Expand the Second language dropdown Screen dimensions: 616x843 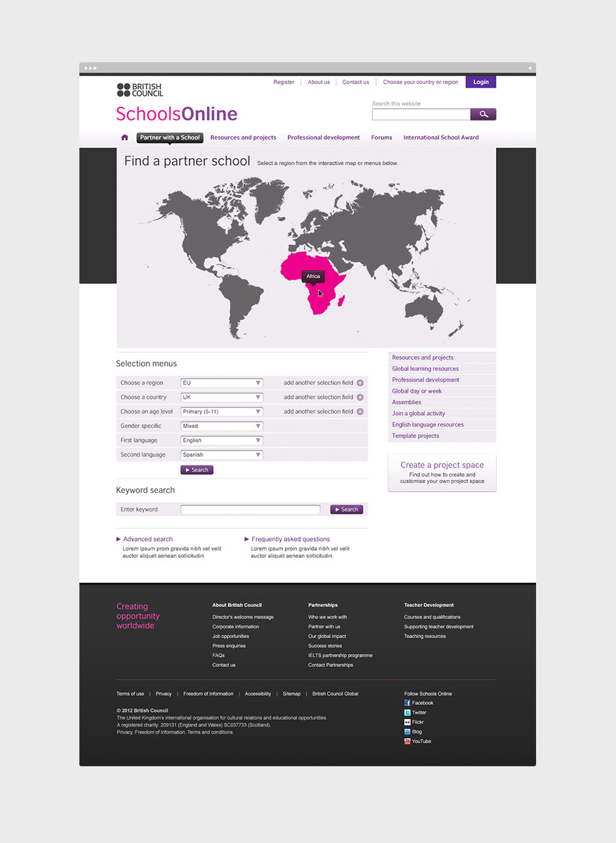click(221, 455)
